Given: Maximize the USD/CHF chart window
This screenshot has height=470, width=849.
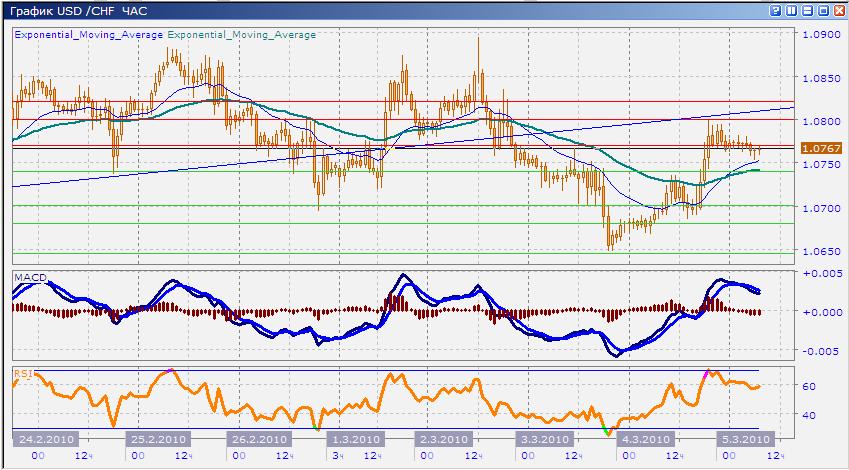Looking at the screenshot, I should 823,10.
